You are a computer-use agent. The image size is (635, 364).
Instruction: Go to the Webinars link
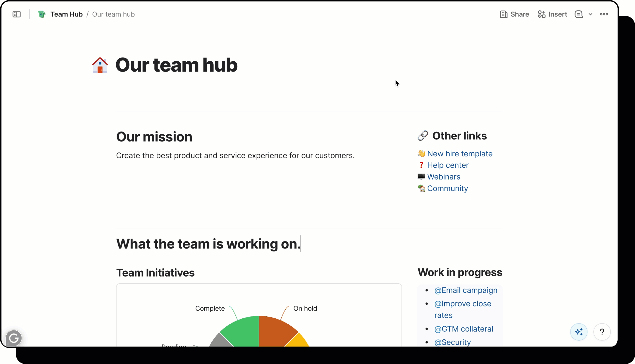pos(443,177)
